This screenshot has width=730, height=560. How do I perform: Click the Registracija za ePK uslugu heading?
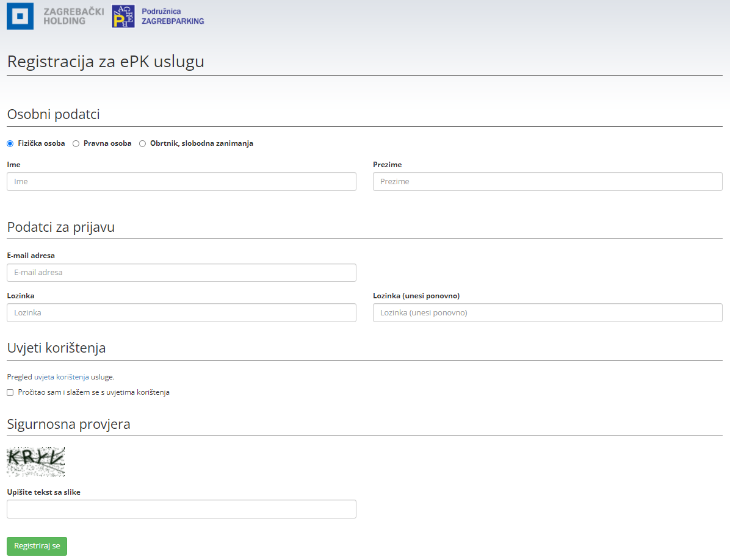click(106, 62)
